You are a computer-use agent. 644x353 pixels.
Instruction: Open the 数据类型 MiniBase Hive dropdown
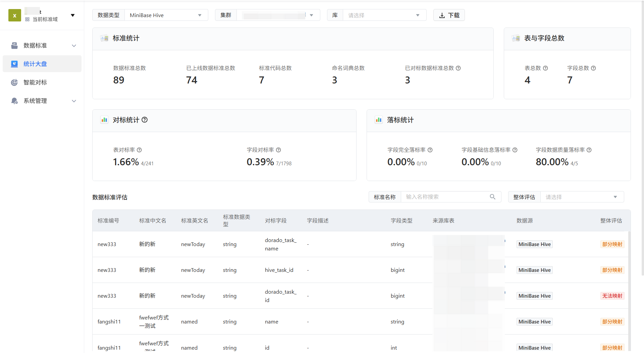(x=166, y=15)
